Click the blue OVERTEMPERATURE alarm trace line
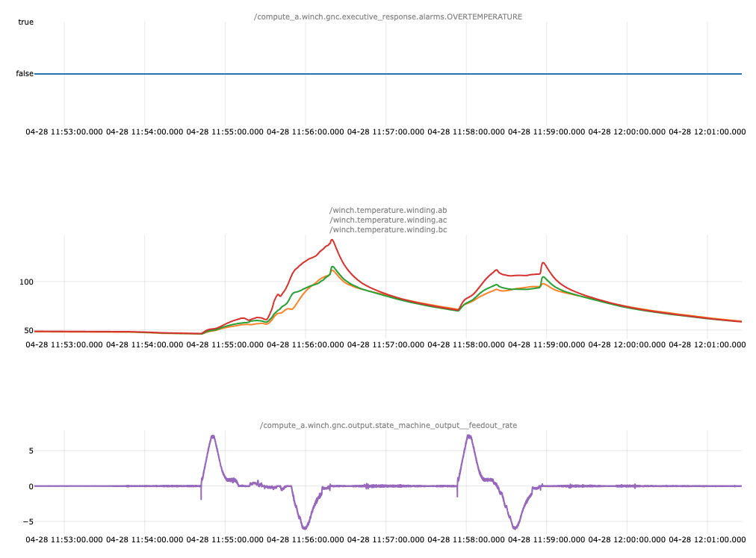The image size is (756, 558). [388, 74]
